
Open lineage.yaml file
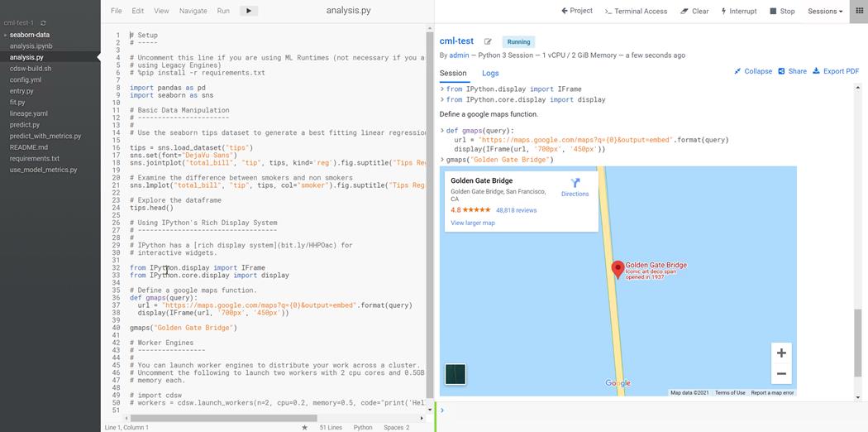tap(29, 113)
